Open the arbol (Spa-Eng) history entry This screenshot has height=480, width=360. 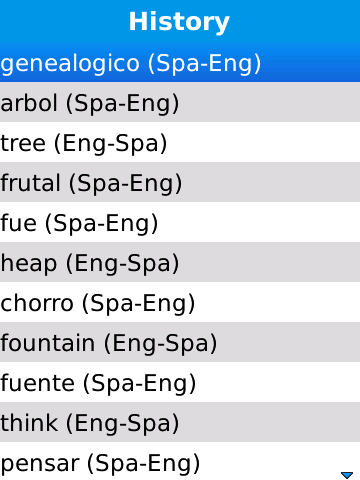coord(180,102)
